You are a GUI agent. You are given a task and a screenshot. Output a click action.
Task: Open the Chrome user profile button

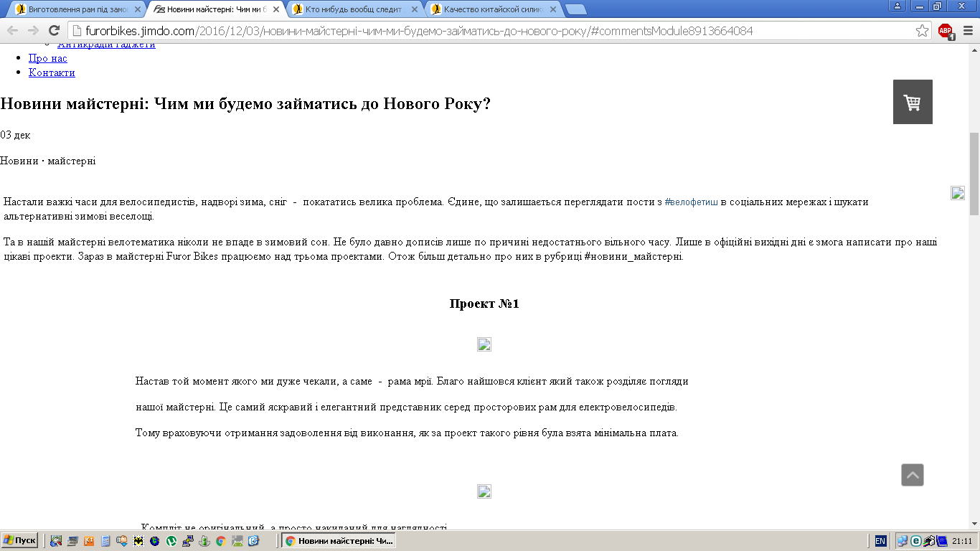pyautogui.click(x=897, y=6)
